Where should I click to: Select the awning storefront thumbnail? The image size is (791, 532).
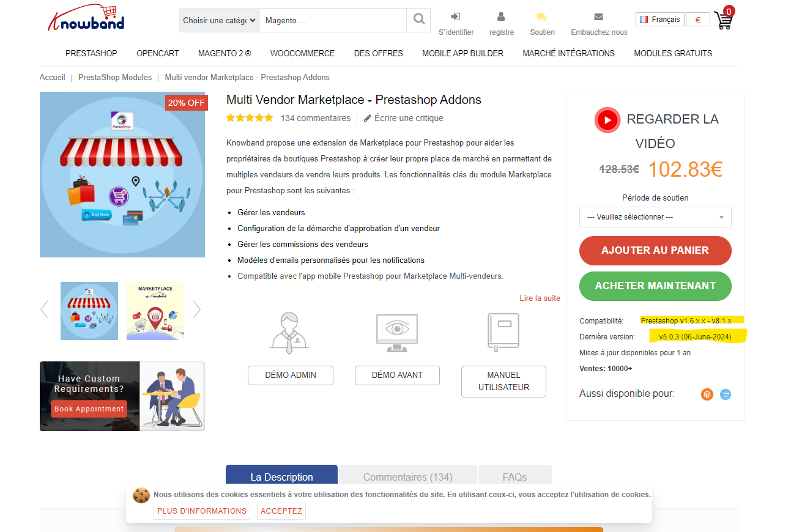89,311
